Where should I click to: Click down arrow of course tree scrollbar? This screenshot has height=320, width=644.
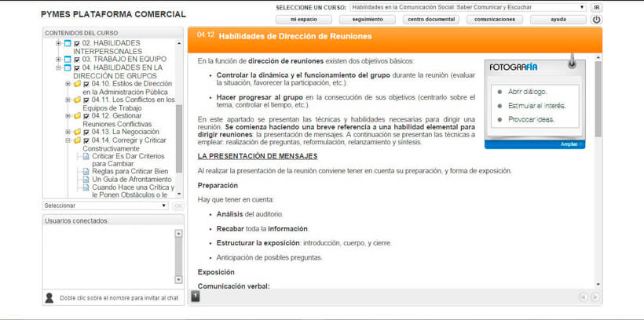click(x=178, y=194)
